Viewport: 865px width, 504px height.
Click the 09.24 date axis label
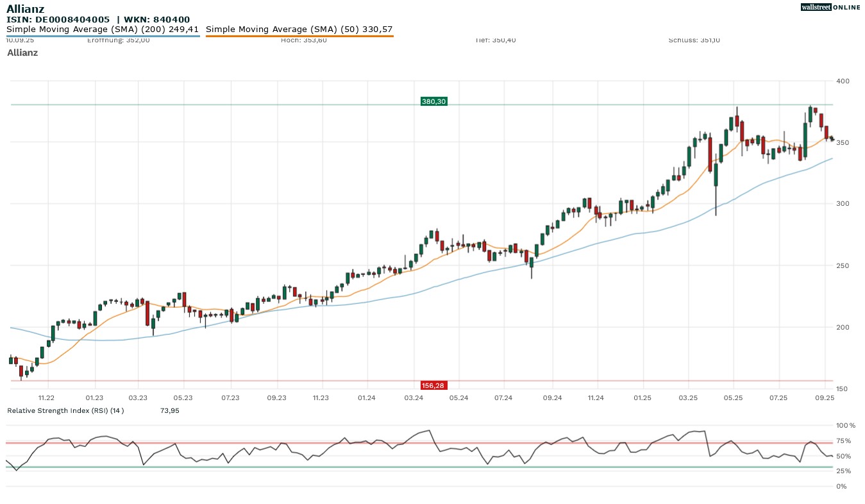click(x=553, y=398)
